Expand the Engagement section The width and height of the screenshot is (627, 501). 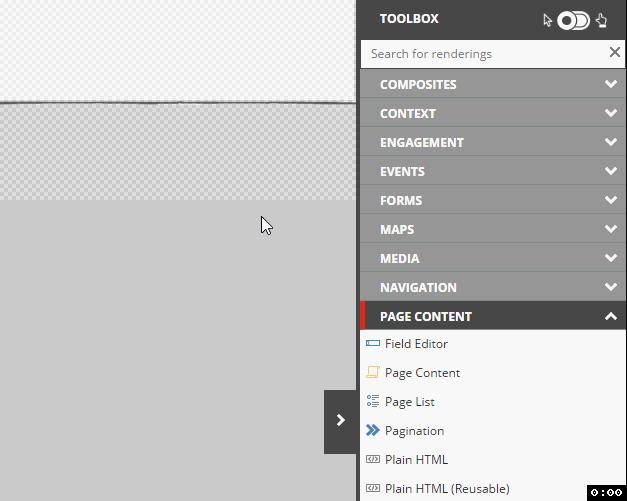493,142
